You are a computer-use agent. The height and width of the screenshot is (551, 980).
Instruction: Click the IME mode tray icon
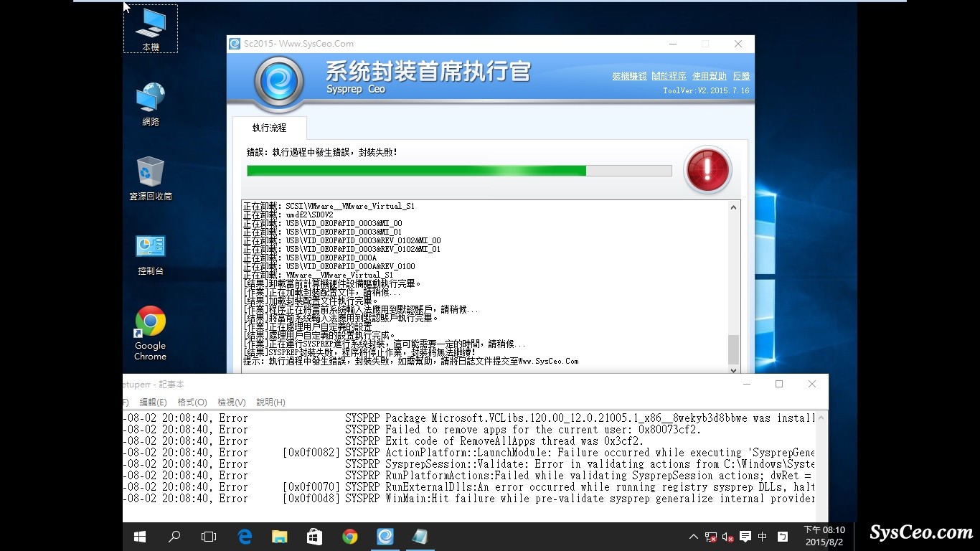tap(782, 537)
